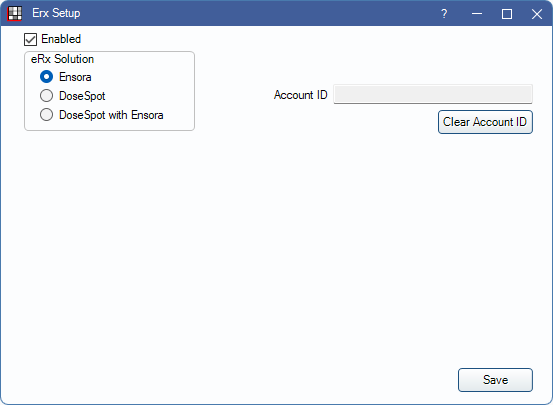The image size is (553, 405).
Task: Focus the Account ID text field
Action: click(433, 94)
